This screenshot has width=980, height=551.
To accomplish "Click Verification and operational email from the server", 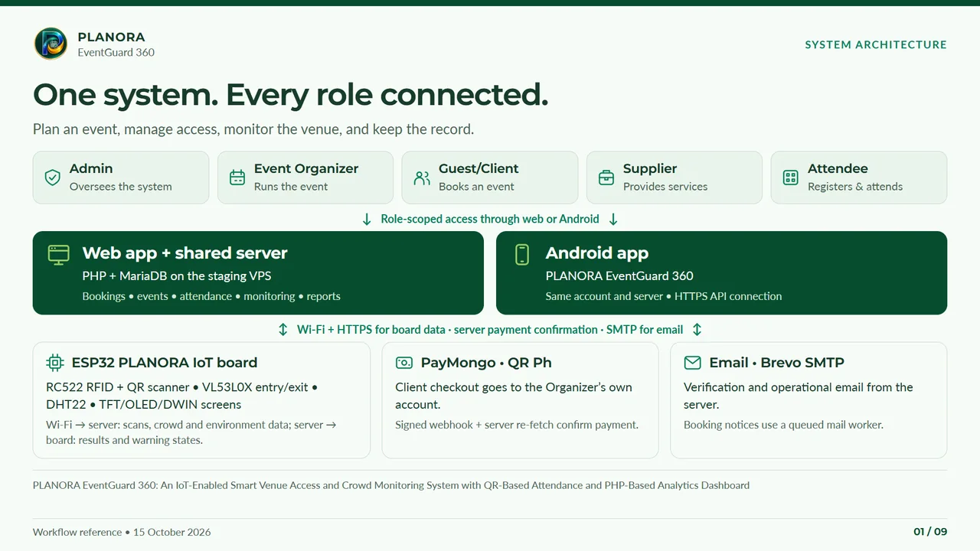I will click(x=799, y=396).
